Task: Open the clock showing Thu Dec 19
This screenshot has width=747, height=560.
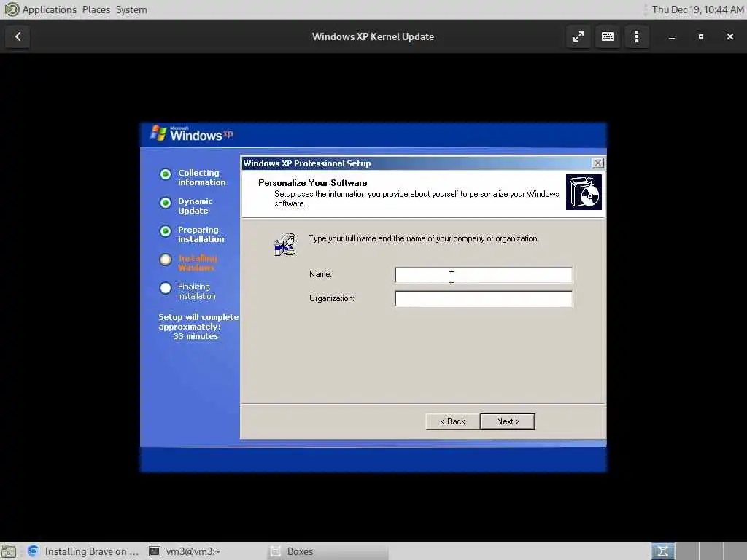Action: point(697,9)
